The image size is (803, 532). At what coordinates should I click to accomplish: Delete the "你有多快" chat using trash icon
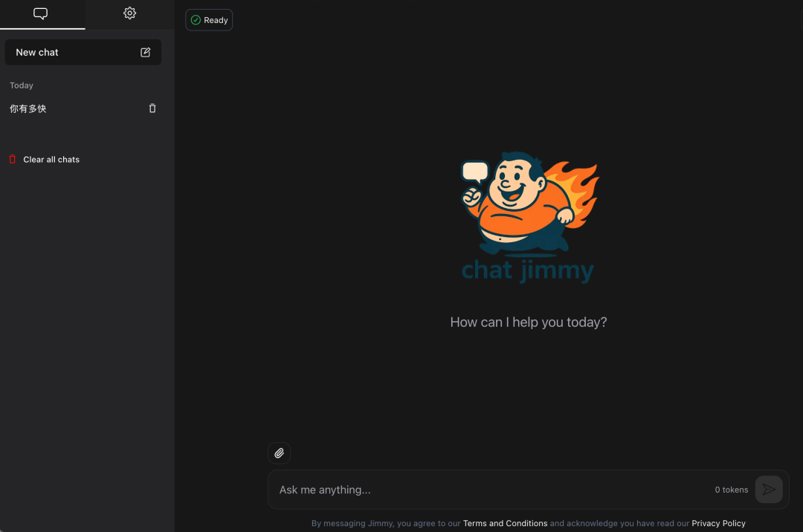click(152, 108)
